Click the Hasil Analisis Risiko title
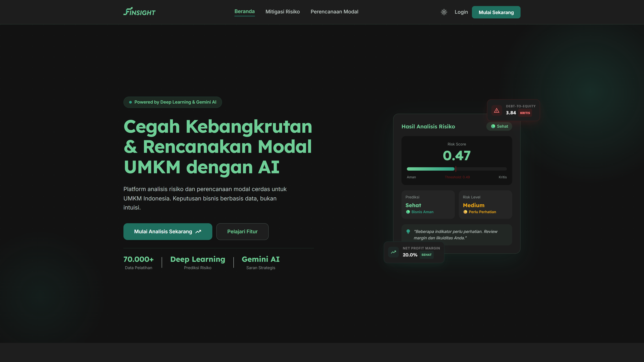Image resolution: width=644 pixels, height=362 pixels. point(428,127)
